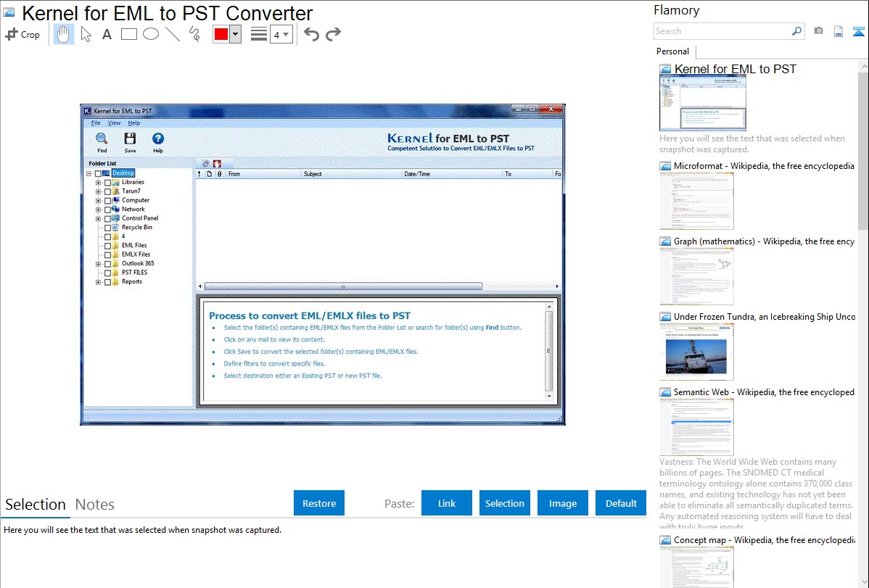Expand the Computer tree node
869x588 pixels.
pyautogui.click(x=98, y=201)
